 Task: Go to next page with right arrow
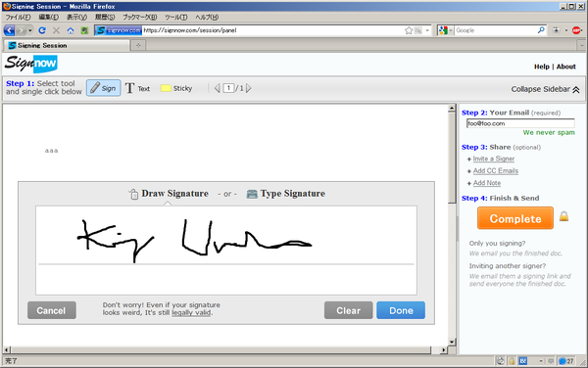tap(248, 88)
